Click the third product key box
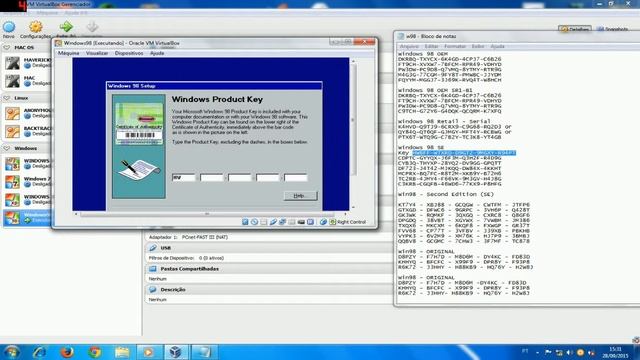Screen dimensions: 640x360 click(x=240, y=178)
